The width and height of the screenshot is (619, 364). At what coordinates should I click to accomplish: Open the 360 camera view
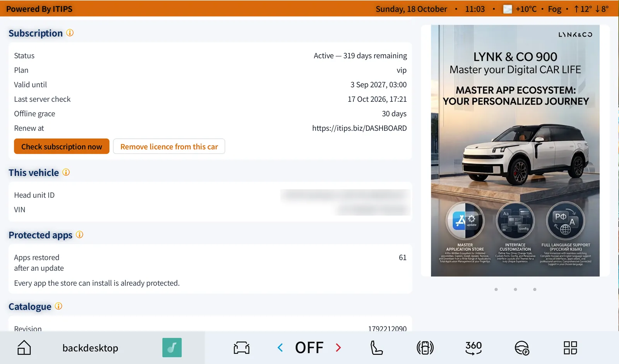click(474, 347)
